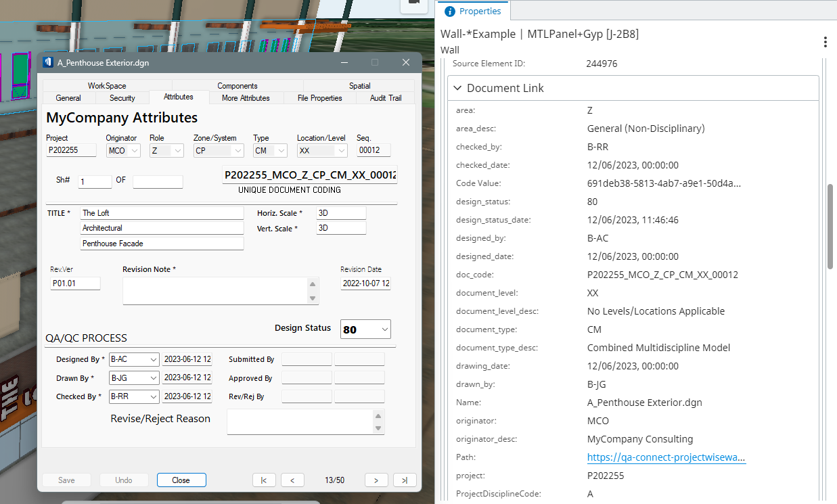The width and height of the screenshot is (837, 504).
Task: Click the dgn file icon in title bar
Action: pos(48,62)
